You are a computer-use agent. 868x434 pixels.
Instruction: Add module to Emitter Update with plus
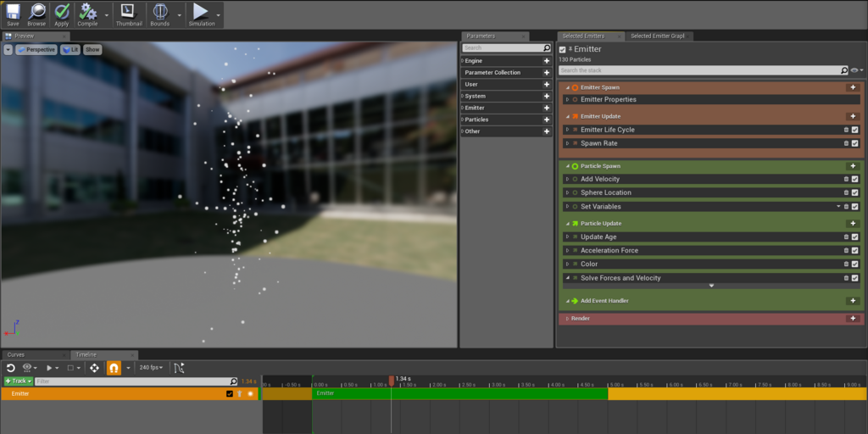(853, 116)
